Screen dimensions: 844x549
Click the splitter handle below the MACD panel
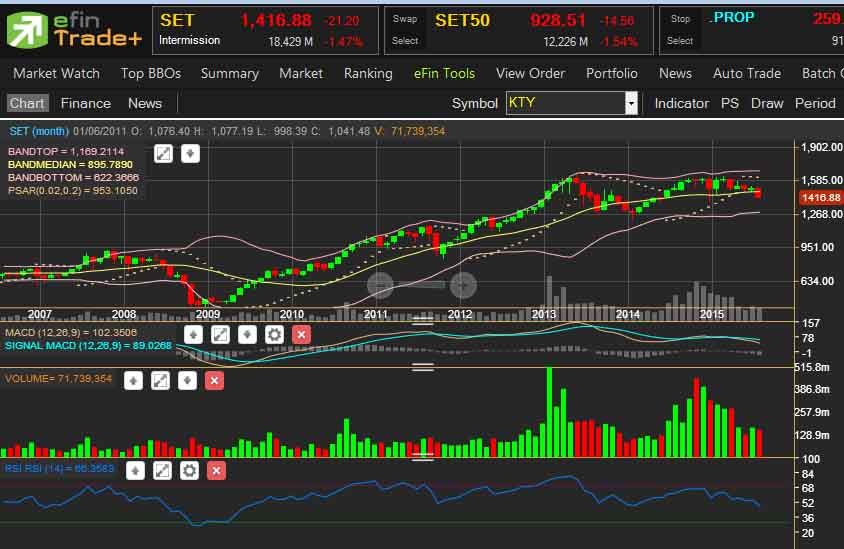pos(423,367)
